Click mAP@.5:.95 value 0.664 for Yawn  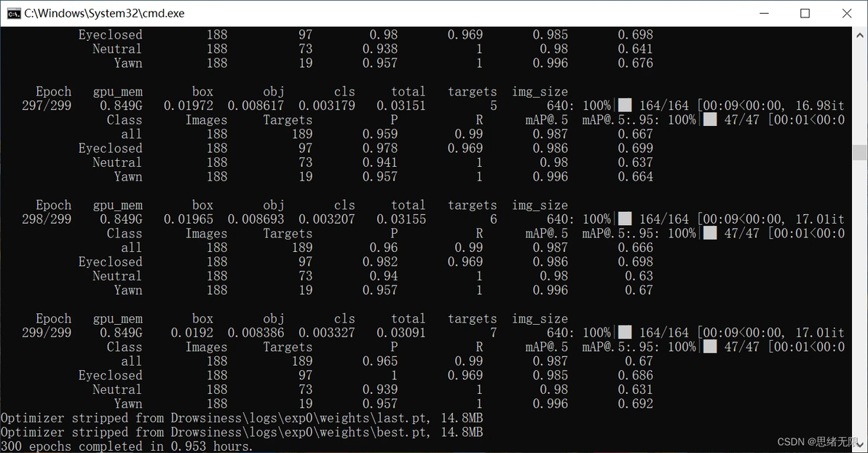coord(636,177)
